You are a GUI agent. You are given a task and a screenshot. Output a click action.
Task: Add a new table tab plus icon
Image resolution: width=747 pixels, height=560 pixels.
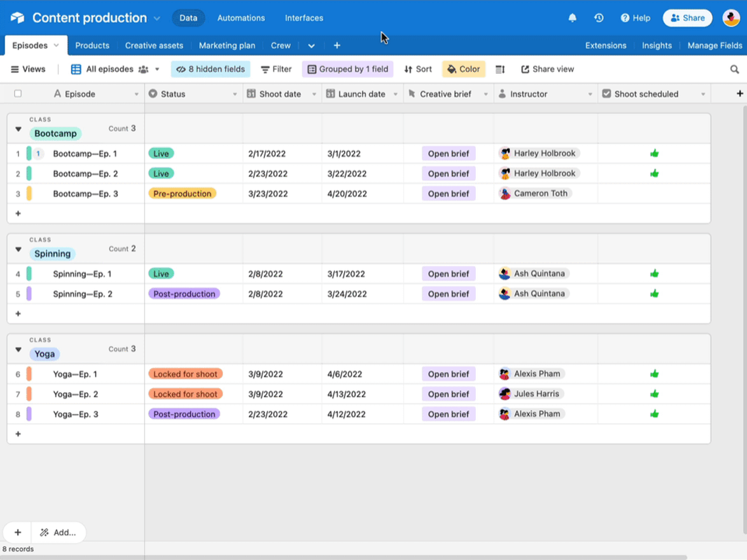337,45
